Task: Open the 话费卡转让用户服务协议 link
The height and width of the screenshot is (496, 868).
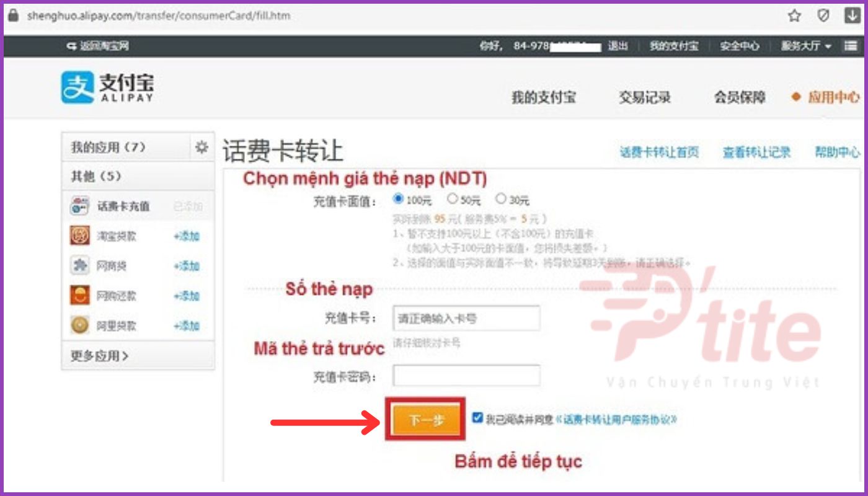Action: pyautogui.click(x=617, y=420)
